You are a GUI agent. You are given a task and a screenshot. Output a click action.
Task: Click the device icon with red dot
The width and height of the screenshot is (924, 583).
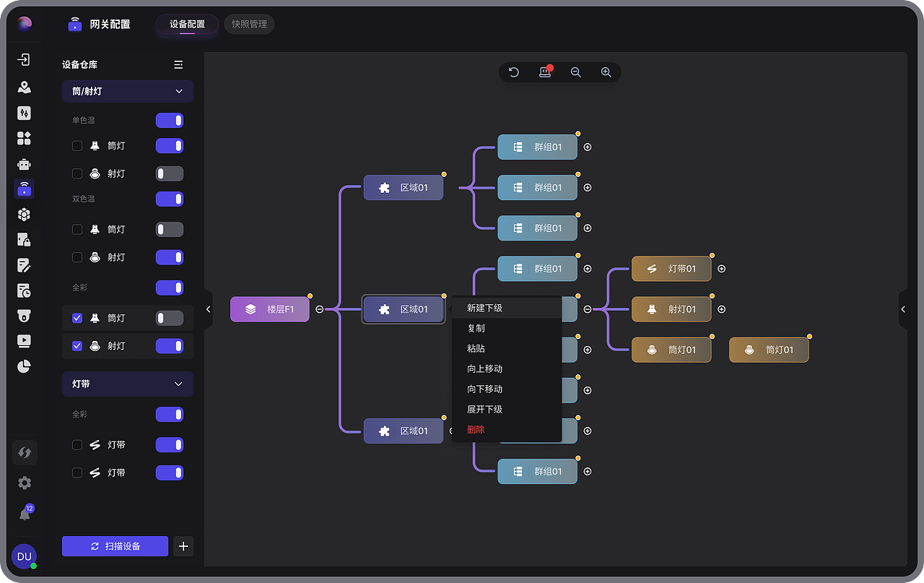point(545,72)
